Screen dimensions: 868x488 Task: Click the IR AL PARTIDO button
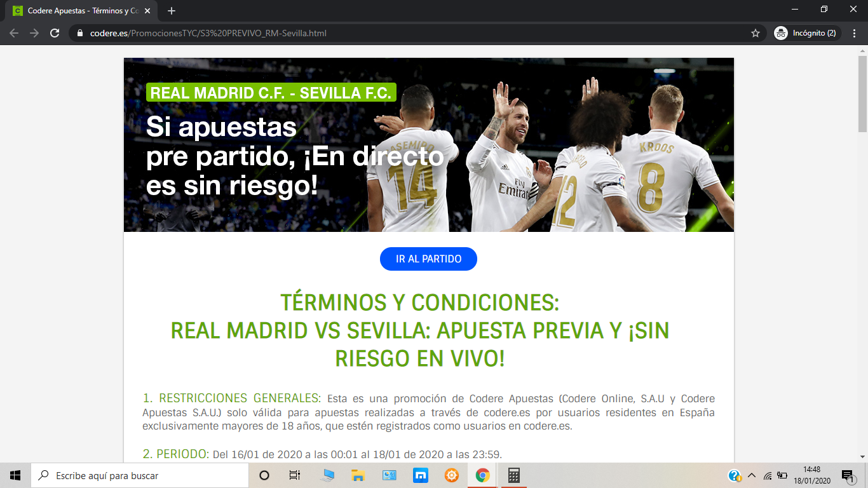click(x=428, y=259)
